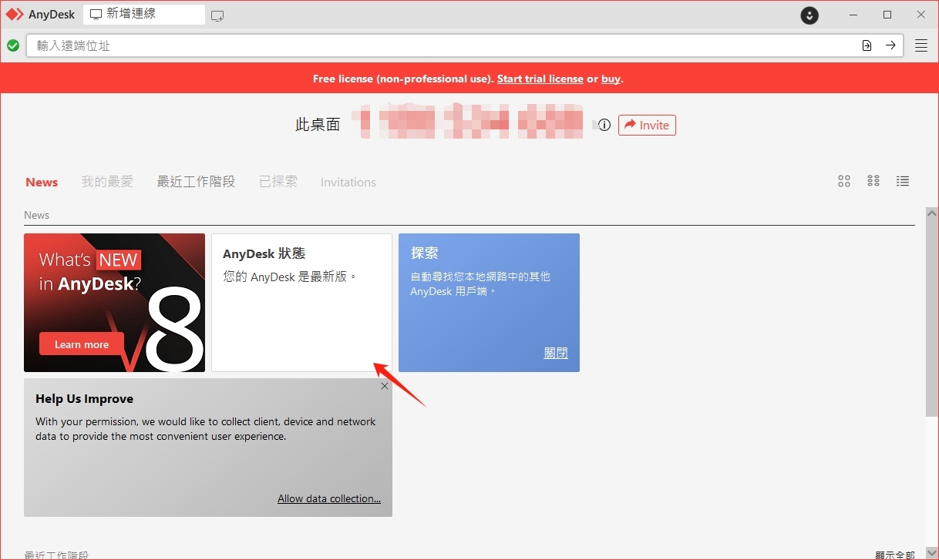Open the What's NEW in AnyDesk thumbnail
This screenshot has width=939, height=560.
[x=114, y=303]
